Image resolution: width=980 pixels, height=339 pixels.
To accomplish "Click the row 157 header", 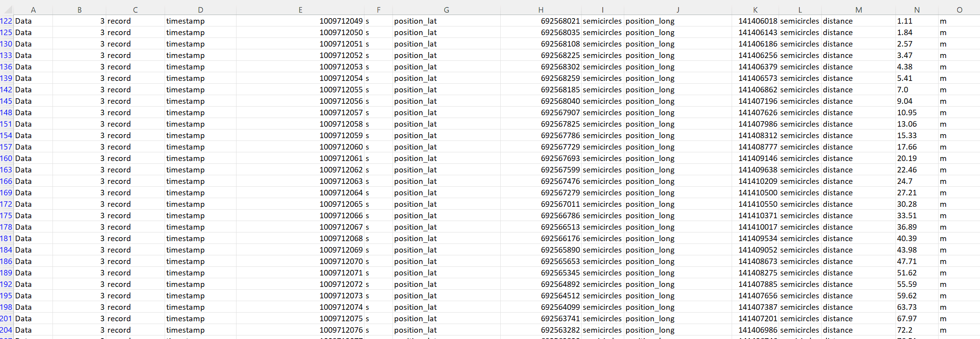I will pyautogui.click(x=6, y=147).
